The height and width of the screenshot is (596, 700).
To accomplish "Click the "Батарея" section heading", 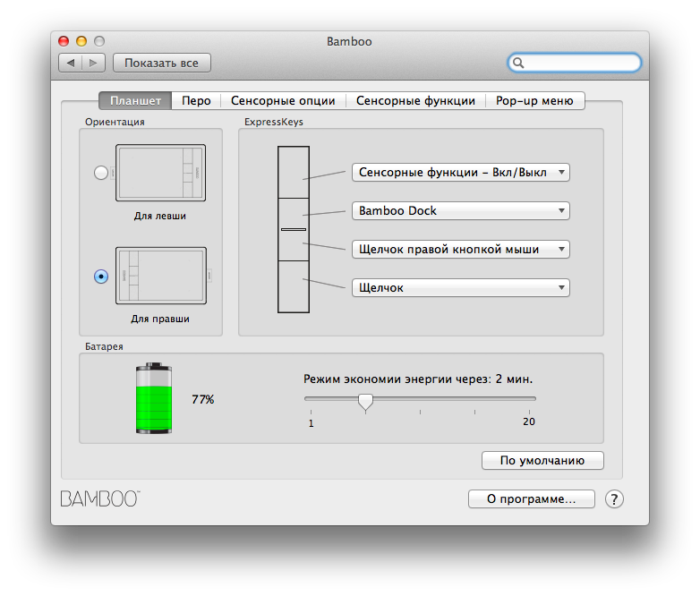I will pos(104,346).
